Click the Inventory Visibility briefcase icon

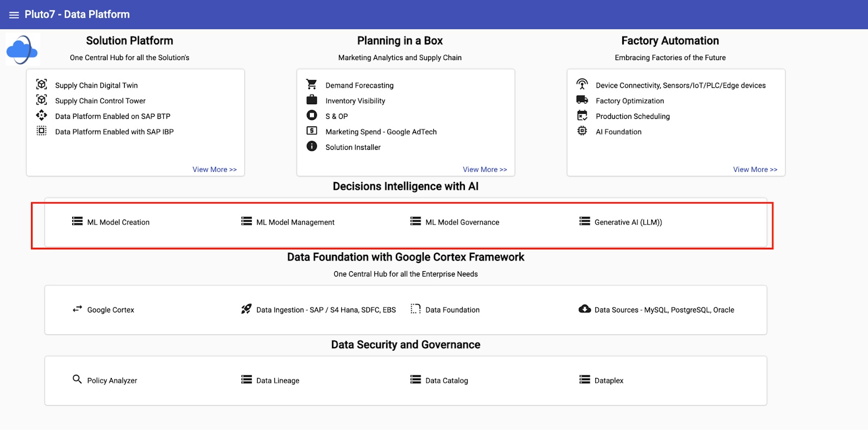tap(311, 100)
